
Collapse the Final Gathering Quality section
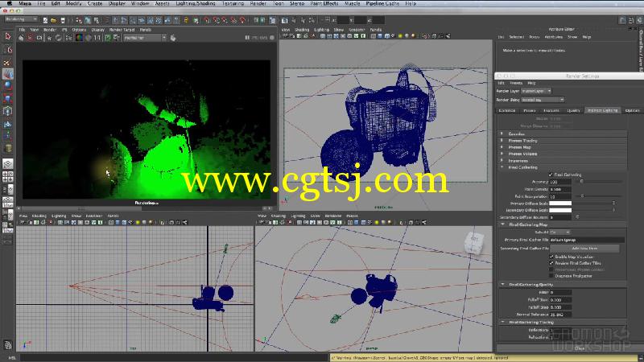pos(502,284)
